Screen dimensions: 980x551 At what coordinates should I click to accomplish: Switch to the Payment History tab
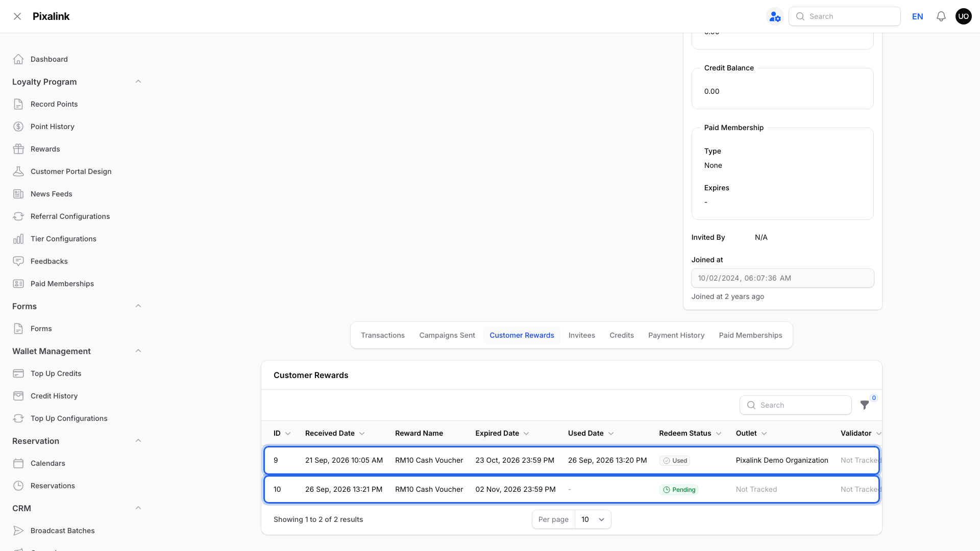click(x=676, y=335)
